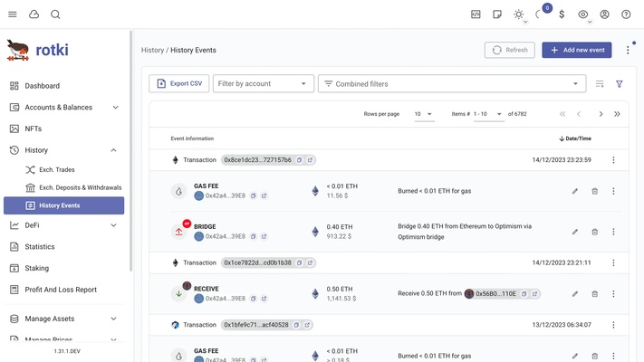Copy transaction hash 0x1ce7822d...cd0b1b38
Screen dimensions: 644x362
[x=300, y=262]
